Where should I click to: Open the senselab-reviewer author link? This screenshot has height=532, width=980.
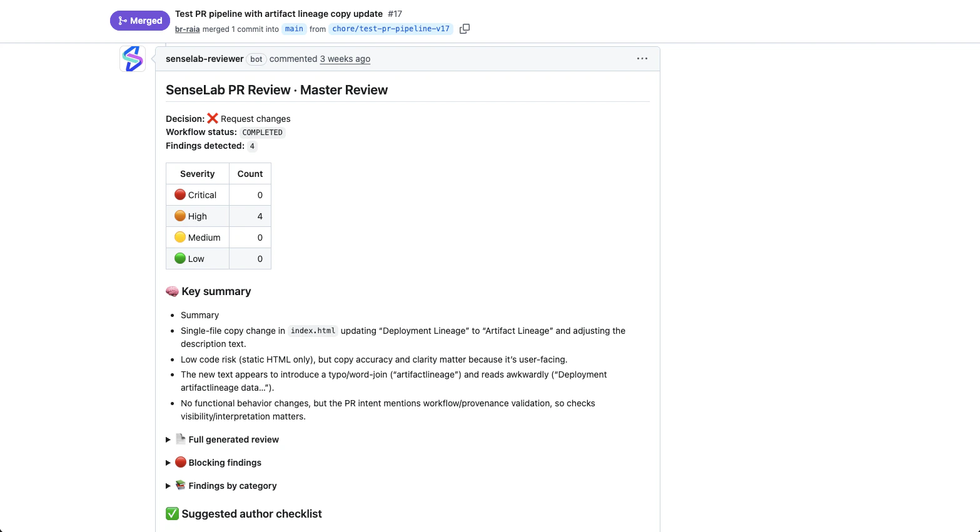205,59
